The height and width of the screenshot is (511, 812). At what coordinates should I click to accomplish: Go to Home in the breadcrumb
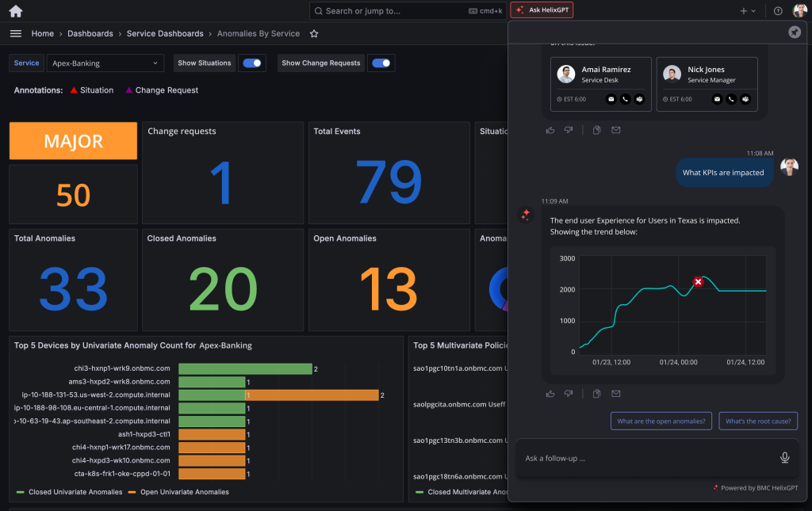(43, 33)
